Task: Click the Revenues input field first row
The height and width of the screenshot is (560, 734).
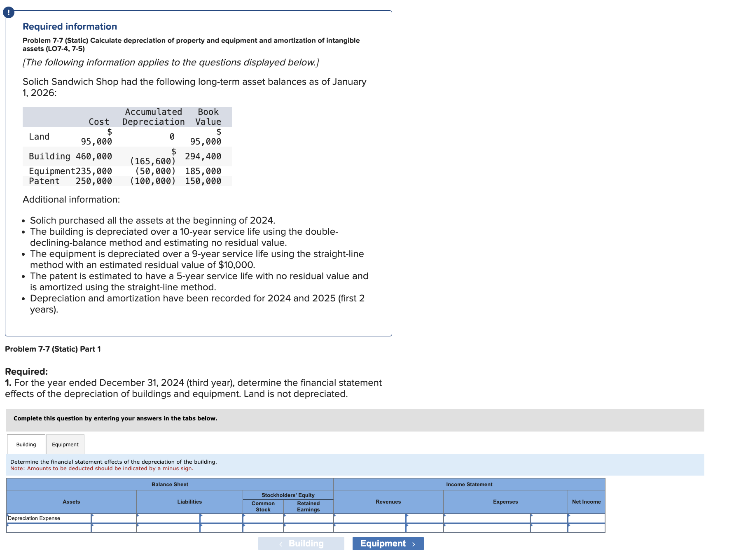Action: click(369, 518)
